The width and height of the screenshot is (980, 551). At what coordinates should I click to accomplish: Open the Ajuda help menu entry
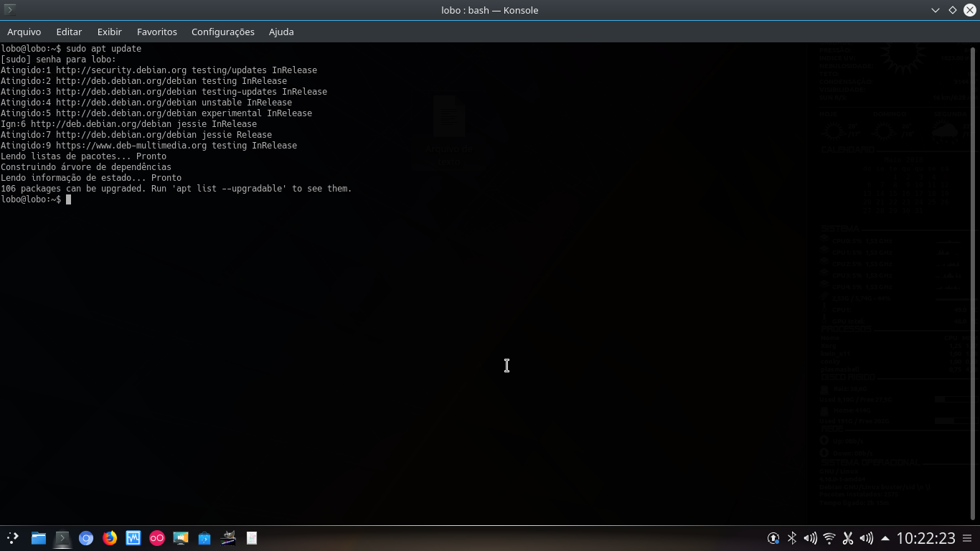(281, 32)
